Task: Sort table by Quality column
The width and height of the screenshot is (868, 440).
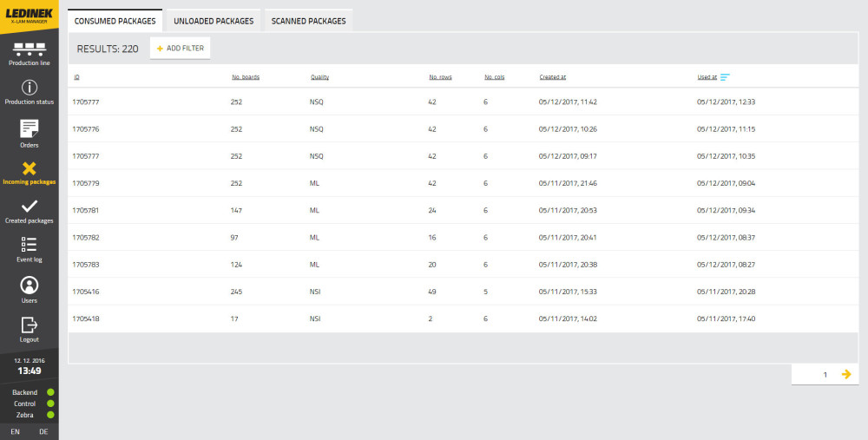Action: tap(319, 77)
